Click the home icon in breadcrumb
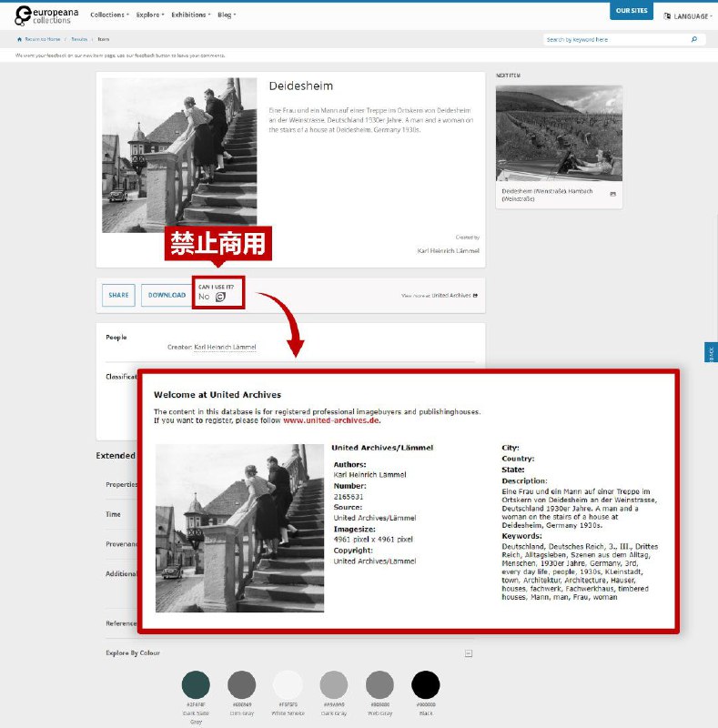 (x=19, y=39)
